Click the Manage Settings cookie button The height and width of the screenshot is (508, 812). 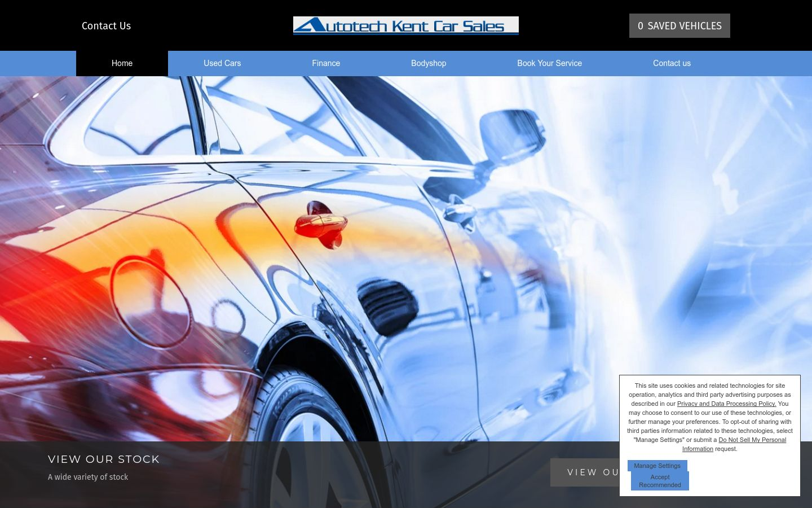tap(657, 466)
